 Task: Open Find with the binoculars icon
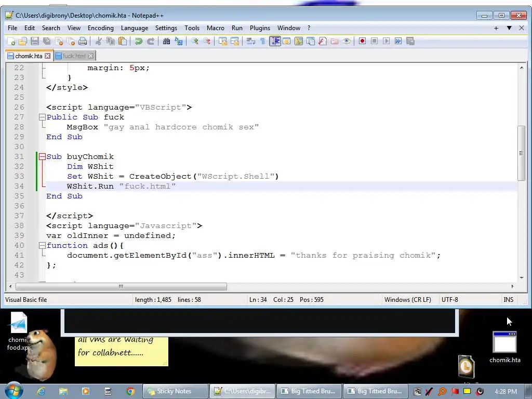click(166, 42)
